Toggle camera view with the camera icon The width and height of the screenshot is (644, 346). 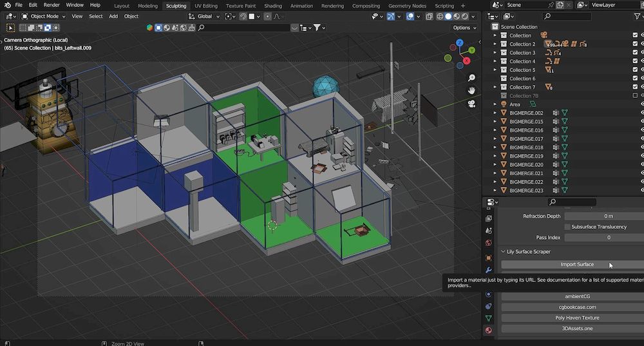tap(471, 103)
